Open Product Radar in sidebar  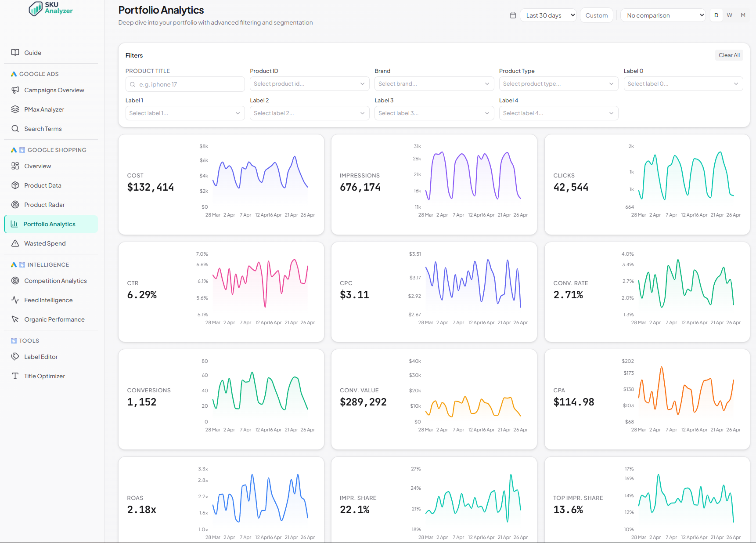51,205
